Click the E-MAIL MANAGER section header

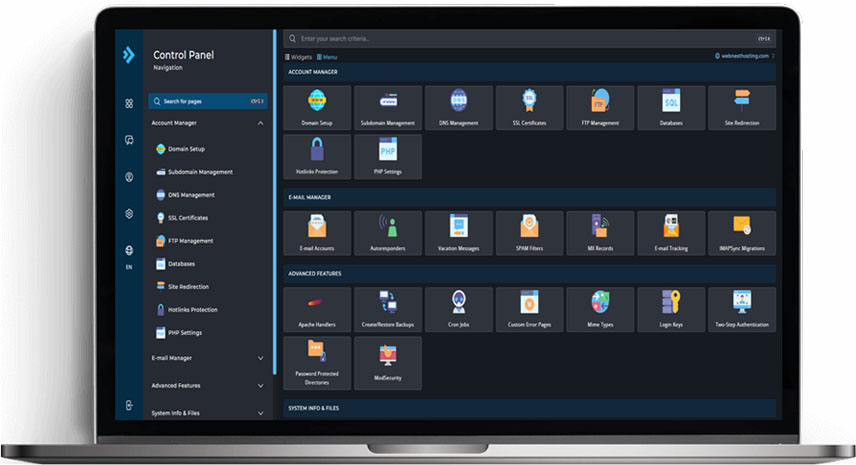tap(530, 198)
